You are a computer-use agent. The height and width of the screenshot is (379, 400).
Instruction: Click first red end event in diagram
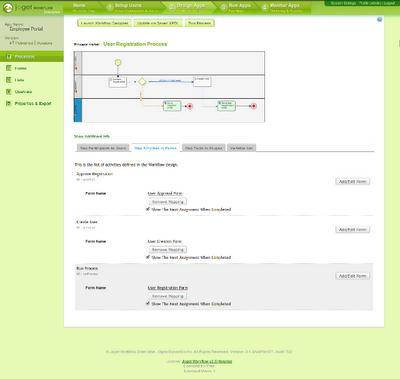coord(190,106)
